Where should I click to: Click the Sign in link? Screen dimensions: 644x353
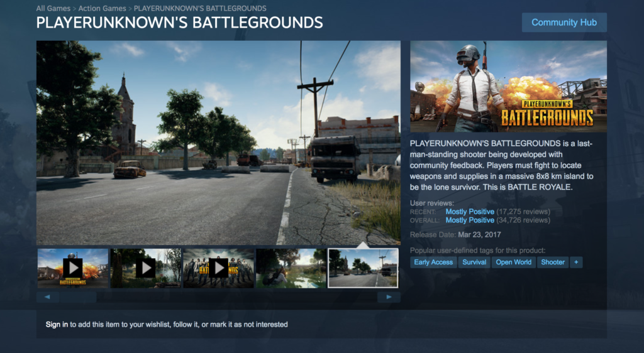pos(57,325)
